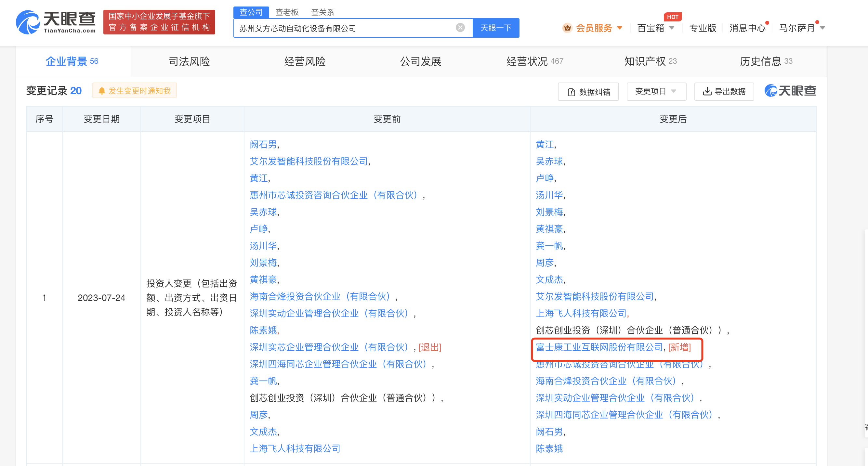Click the 数据纠错 button
The image size is (868, 466).
(588, 92)
